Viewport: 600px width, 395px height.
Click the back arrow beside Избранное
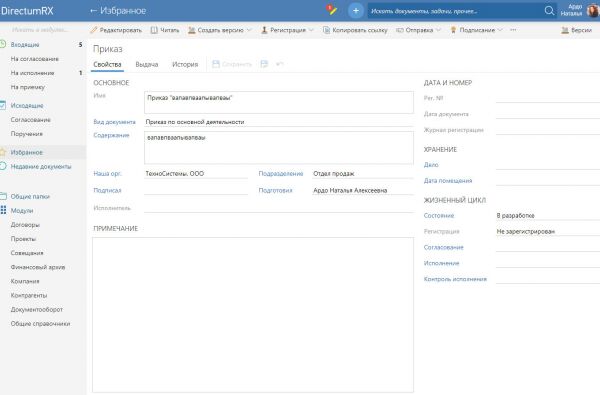click(x=93, y=11)
